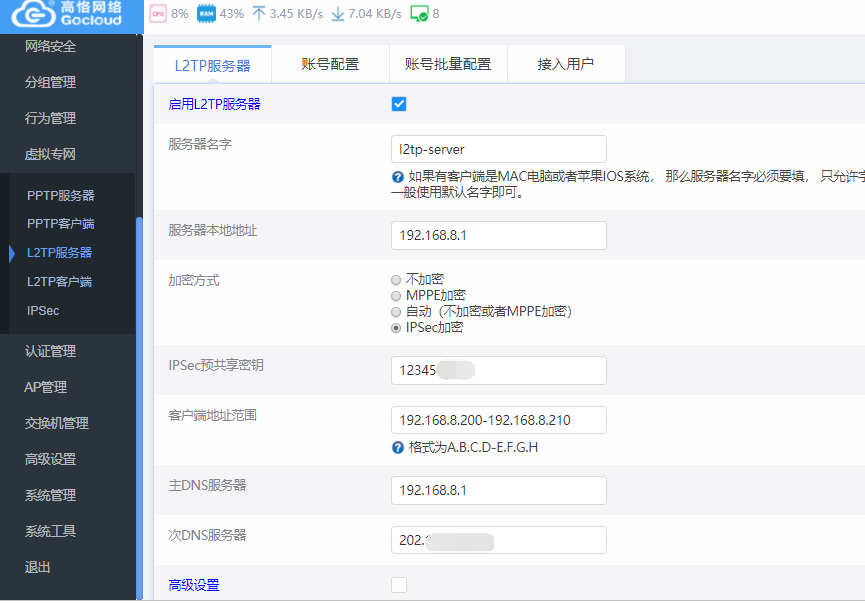
Task: Expand 交换机管理 in sidebar
Action: point(56,423)
